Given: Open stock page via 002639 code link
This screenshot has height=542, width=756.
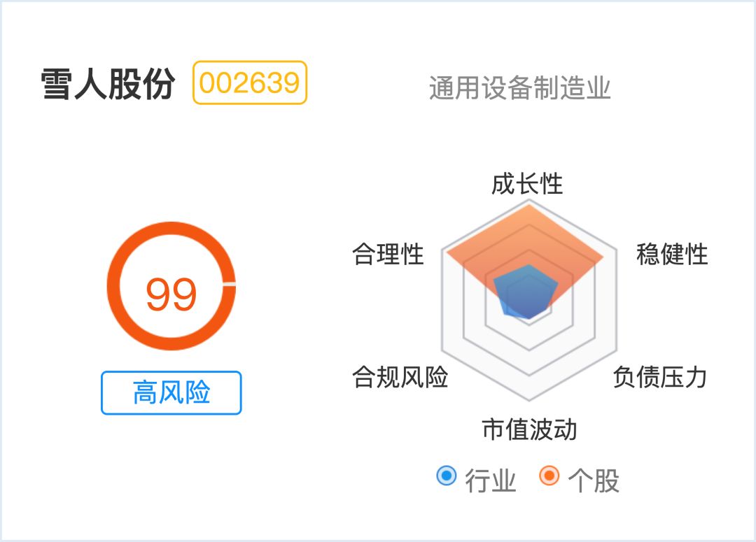Looking at the screenshot, I should [248, 82].
